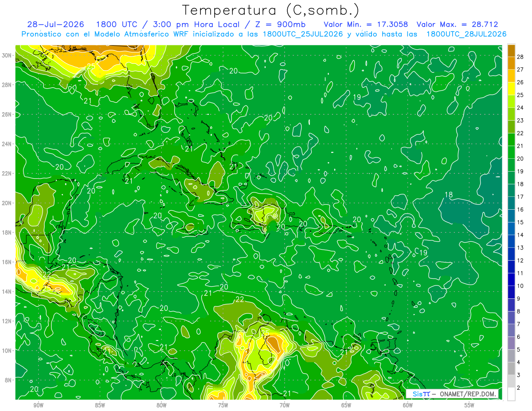Viewport: 532px width, 411px height.
Task: Click the color scale label '22'
Action: click(520, 133)
